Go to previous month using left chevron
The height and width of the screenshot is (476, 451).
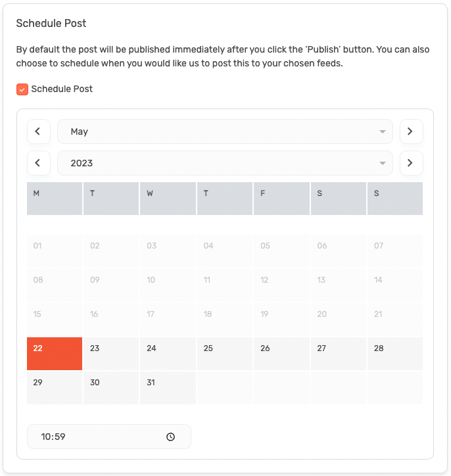pos(38,131)
